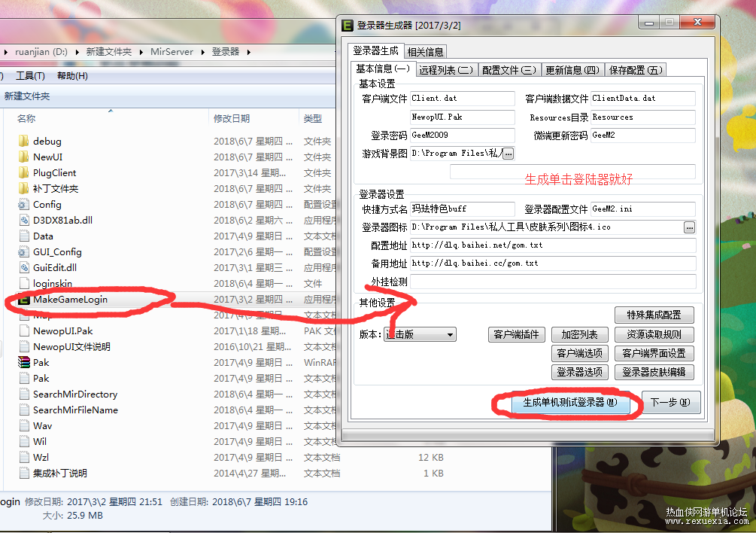Open the 保存配置(五) tab

[x=636, y=70]
